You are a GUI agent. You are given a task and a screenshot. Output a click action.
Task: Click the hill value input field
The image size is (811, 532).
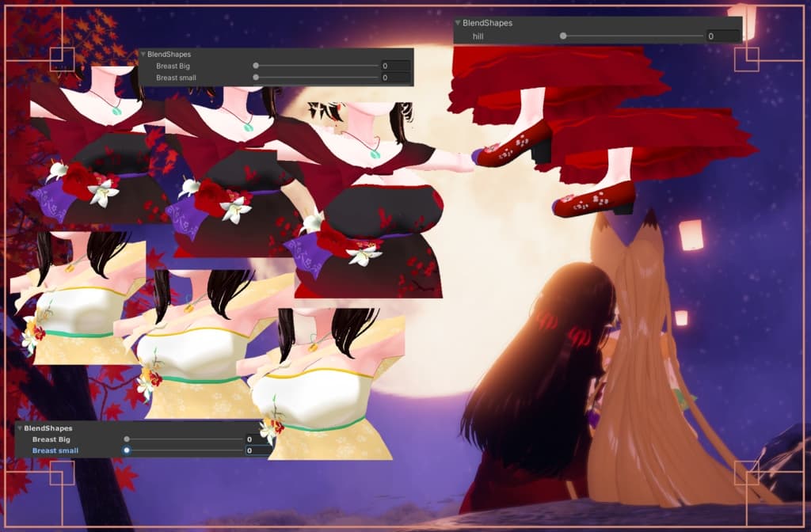pos(723,36)
